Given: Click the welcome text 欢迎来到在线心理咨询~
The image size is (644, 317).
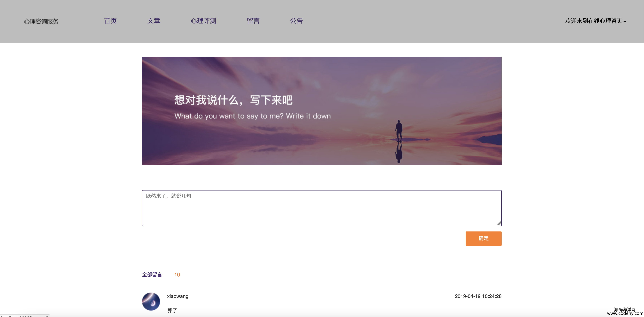Looking at the screenshot, I should tap(595, 21).
